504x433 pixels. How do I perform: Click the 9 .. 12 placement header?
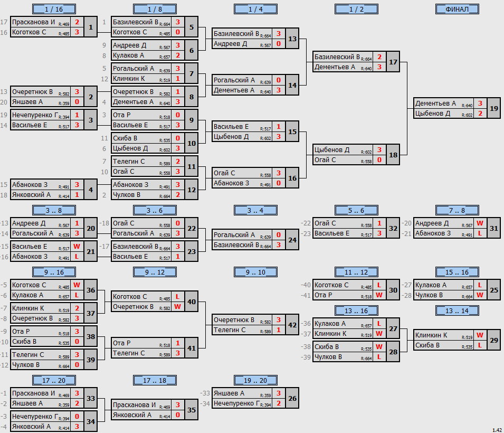tap(155, 272)
